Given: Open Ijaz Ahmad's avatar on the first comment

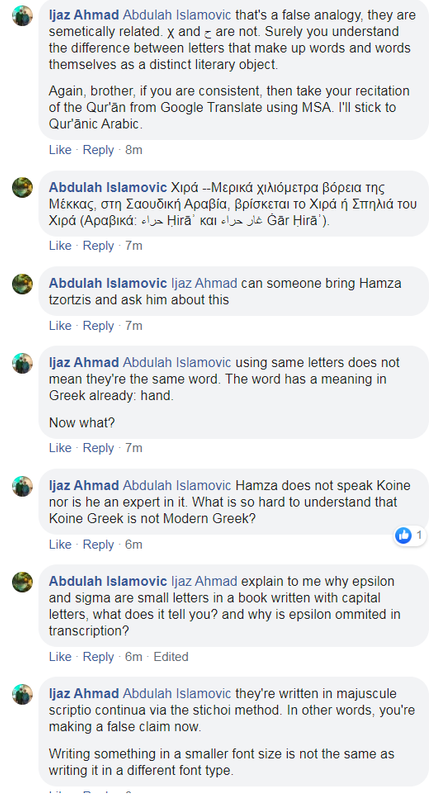Looking at the screenshot, I should [22, 15].
